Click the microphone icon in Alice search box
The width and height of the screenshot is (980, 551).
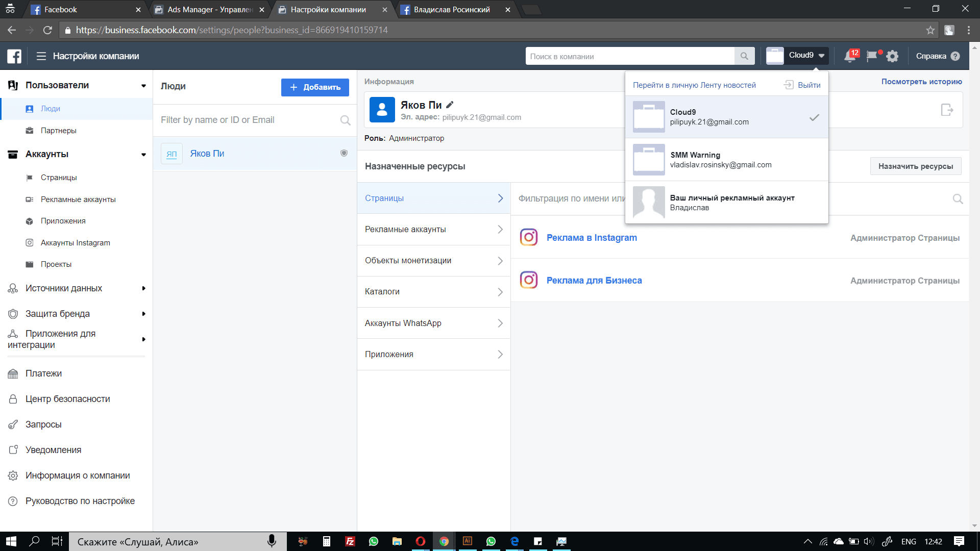click(272, 541)
